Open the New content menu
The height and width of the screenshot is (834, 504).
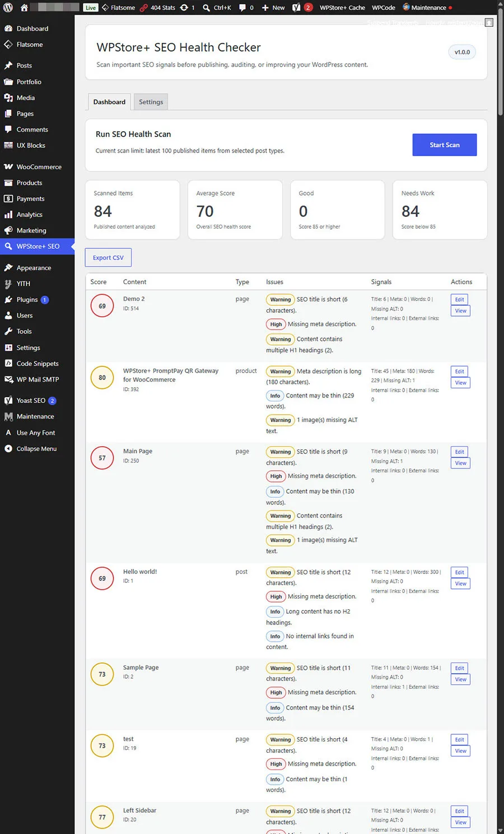pyautogui.click(x=273, y=8)
